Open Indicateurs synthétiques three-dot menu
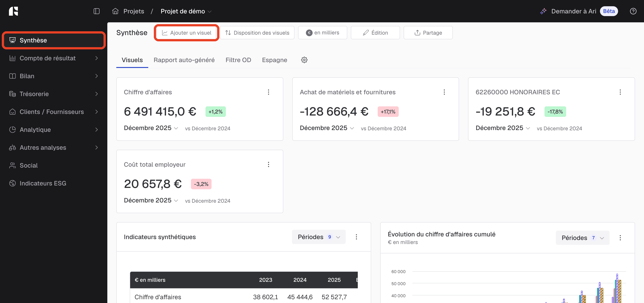 click(356, 237)
